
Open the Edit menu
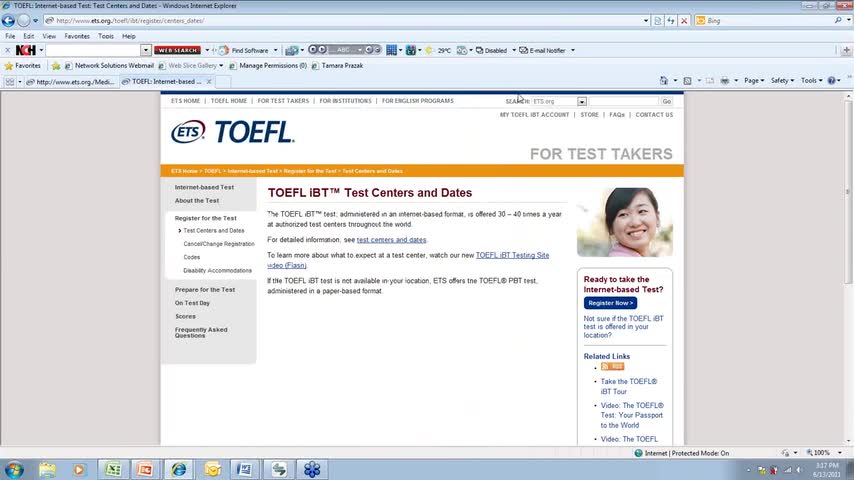tap(29, 36)
